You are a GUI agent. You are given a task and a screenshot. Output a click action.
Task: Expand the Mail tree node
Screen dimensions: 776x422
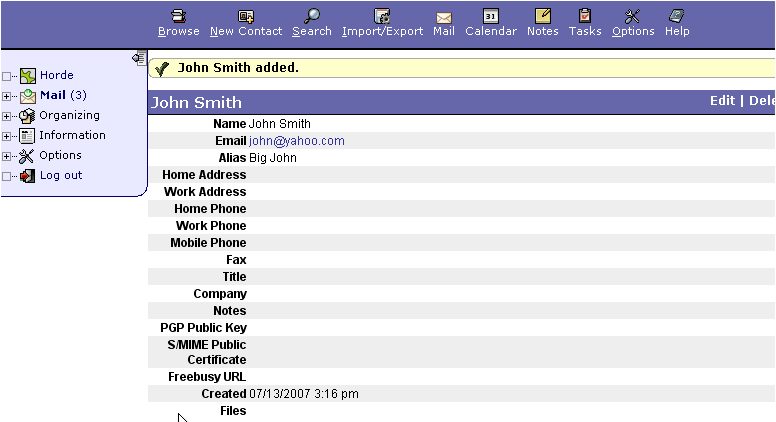pos(7,96)
